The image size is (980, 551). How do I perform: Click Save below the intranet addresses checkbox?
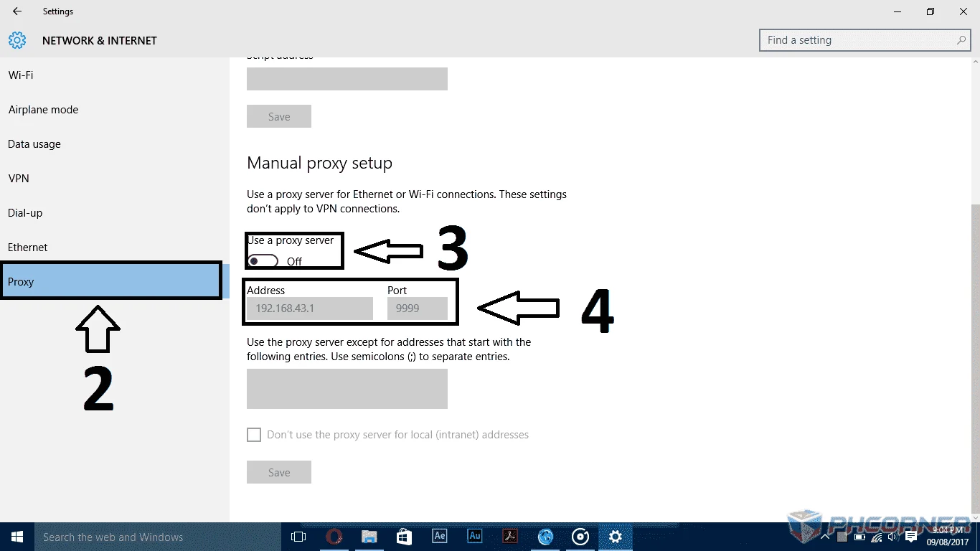279,472
